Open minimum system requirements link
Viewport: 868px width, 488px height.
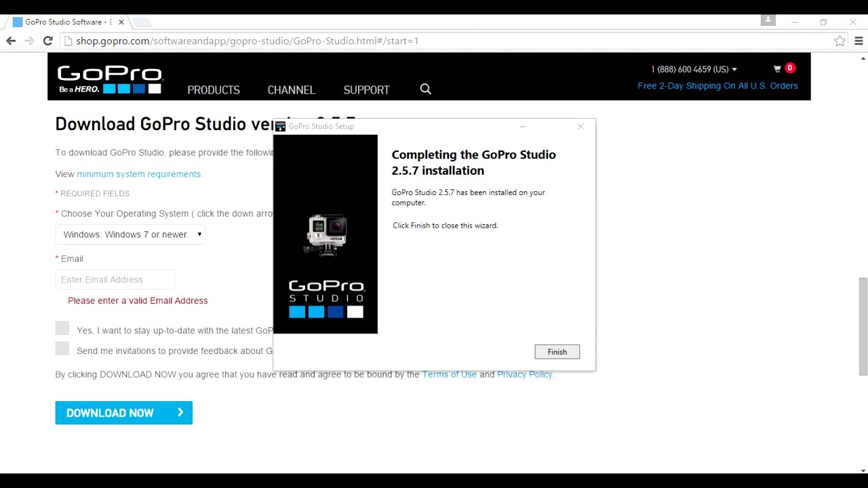pos(140,174)
